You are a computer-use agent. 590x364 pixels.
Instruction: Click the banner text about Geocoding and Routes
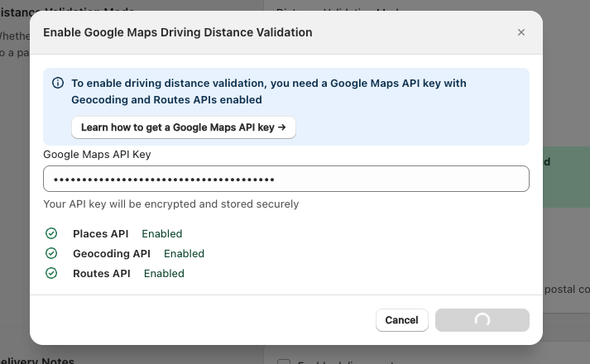click(269, 91)
